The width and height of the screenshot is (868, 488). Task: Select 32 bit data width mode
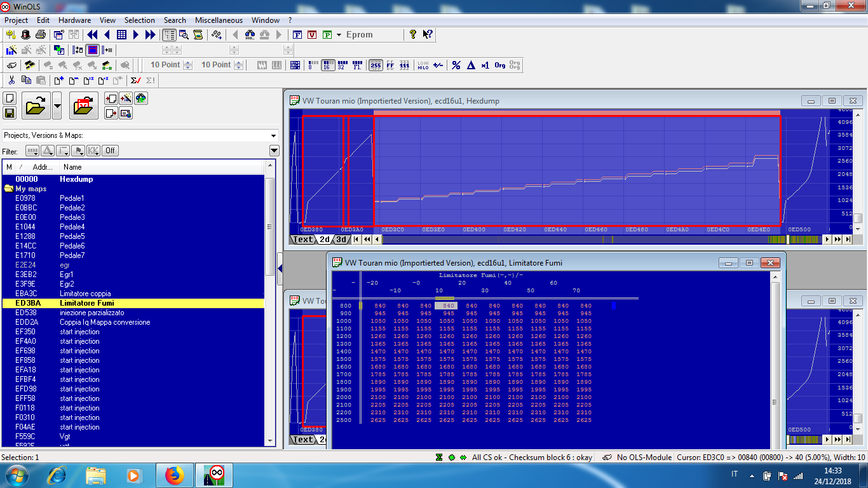click(342, 65)
